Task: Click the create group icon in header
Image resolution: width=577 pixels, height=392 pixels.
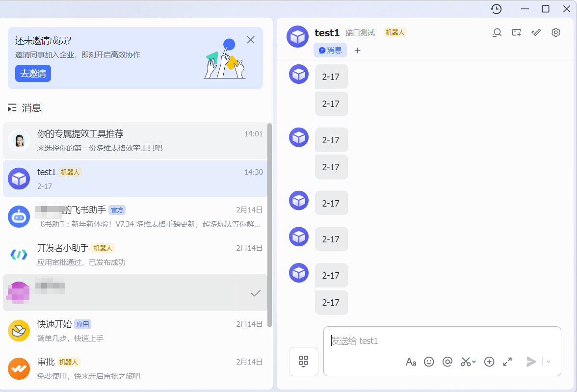Action: point(516,33)
